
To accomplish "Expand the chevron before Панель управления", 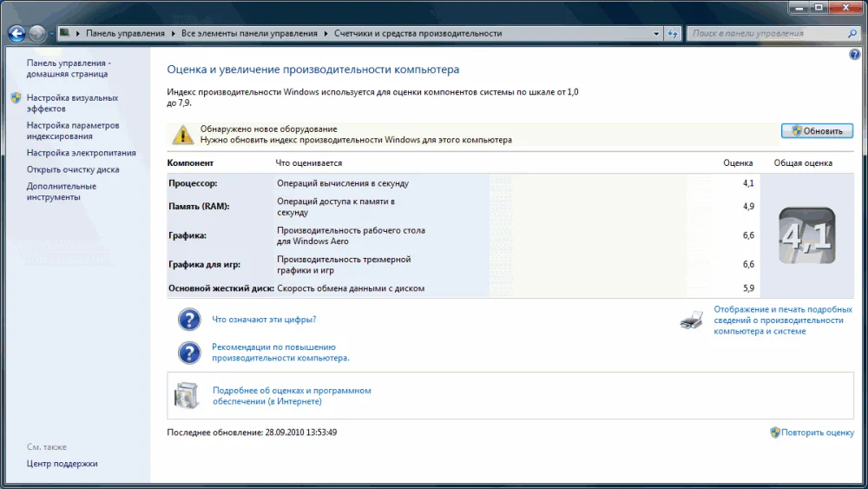I will click(x=78, y=34).
